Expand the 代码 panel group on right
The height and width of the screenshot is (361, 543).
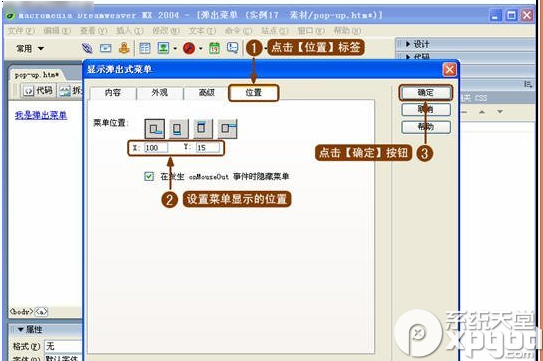click(x=417, y=56)
